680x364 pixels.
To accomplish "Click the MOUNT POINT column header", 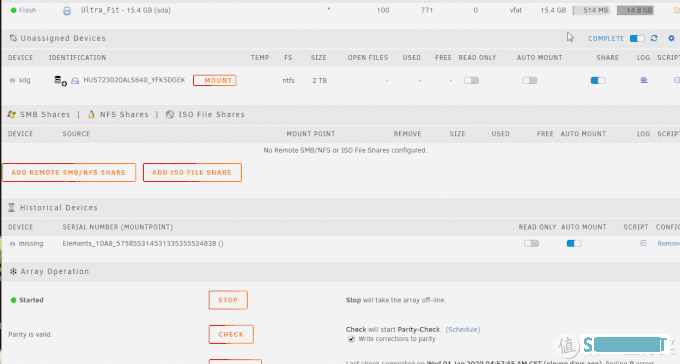I will pos(311,134).
